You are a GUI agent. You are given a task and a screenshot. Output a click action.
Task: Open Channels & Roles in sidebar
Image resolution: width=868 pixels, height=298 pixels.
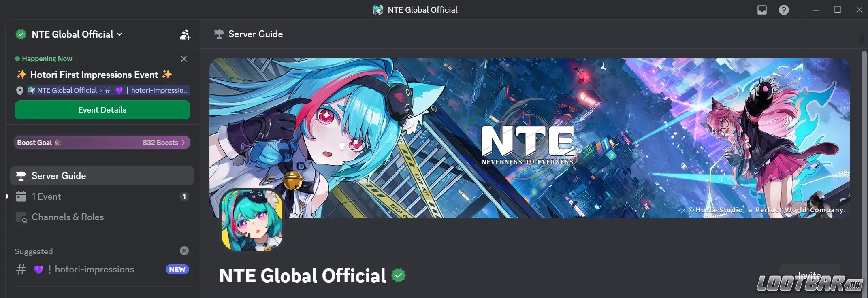click(x=102, y=217)
